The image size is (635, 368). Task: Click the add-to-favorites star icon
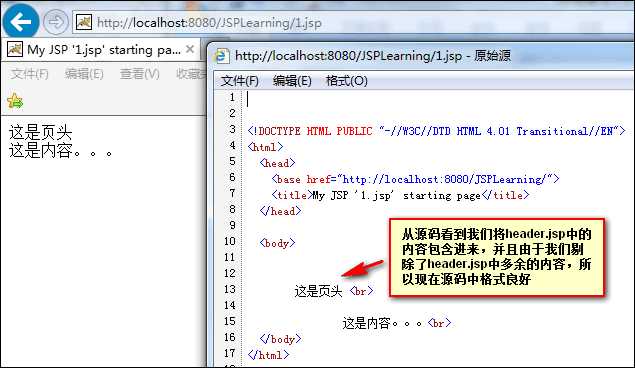(15, 101)
